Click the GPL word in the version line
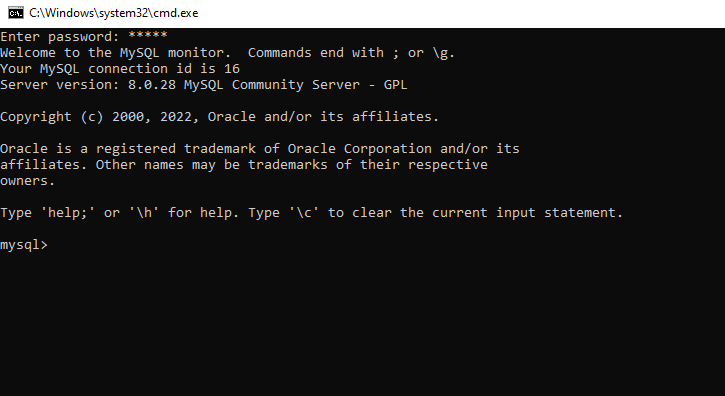 click(x=395, y=85)
